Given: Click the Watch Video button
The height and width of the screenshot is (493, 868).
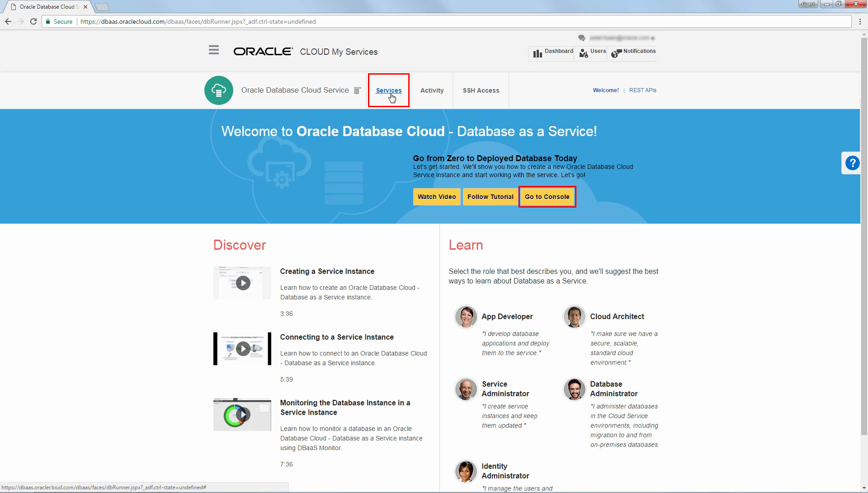Looking at the screenshot, I should coord(437,197).
